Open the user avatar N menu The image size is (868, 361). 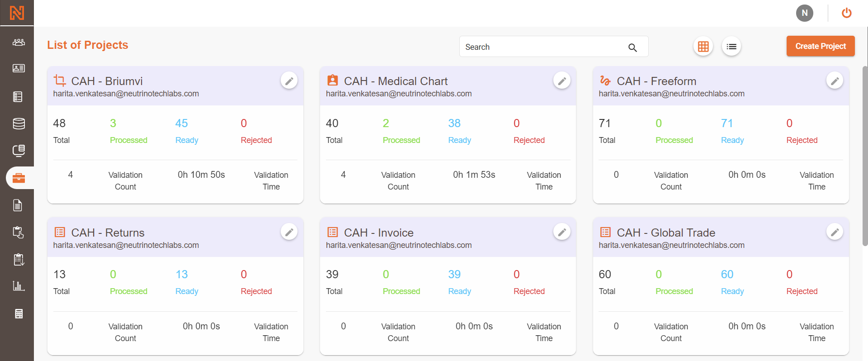805,13
